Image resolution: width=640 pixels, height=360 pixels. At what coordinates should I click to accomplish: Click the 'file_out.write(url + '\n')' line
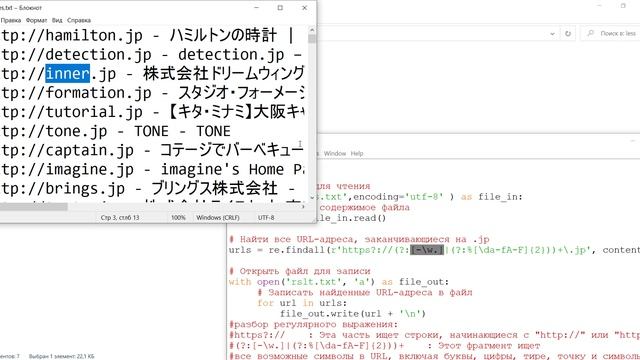coord(353,314)
